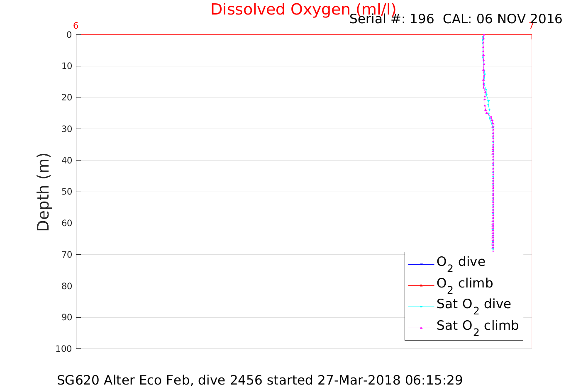This screenshot has width=588, height=392.
Task: Click the depth tick label 80
Action: point(66,286)
